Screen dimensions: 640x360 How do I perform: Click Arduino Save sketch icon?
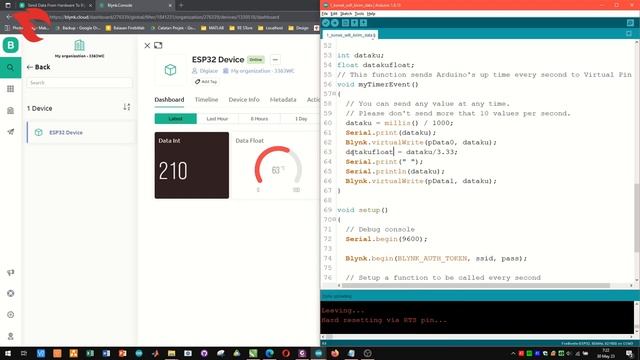363,23
